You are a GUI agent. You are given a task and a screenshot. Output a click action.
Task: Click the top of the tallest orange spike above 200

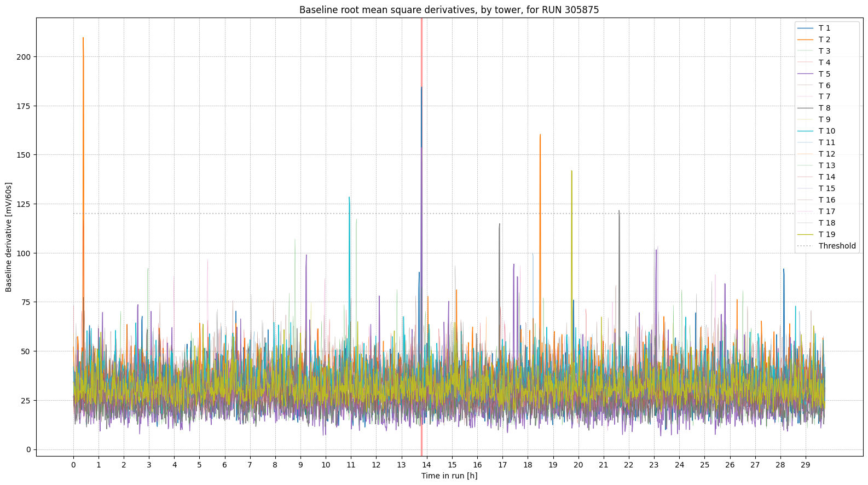tap(83, 38)
